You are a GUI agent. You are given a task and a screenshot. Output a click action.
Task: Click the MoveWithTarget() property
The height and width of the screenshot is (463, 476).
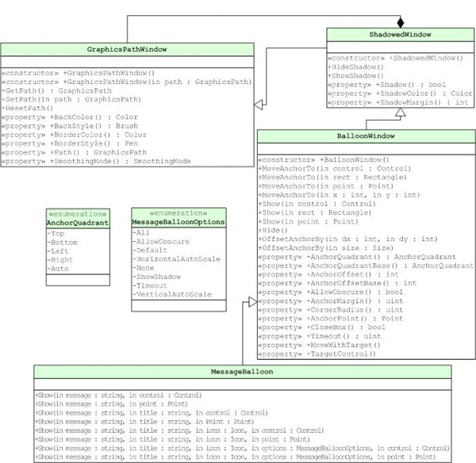[x=320, y=345]
